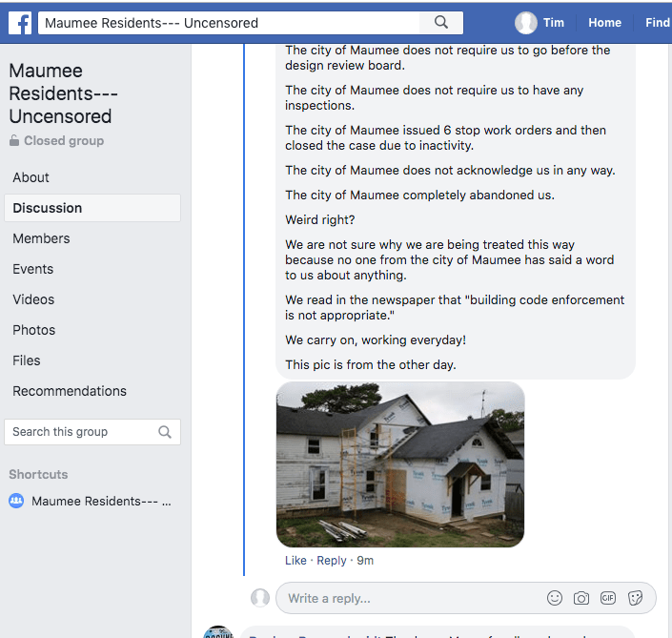The width and height of the screenshot is (672, 638).
Task: Open the Events section
Action: (33, 269)
